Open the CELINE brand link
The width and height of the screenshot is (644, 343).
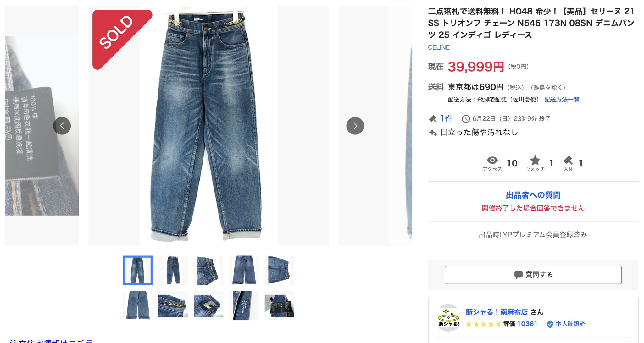point(439,47)
